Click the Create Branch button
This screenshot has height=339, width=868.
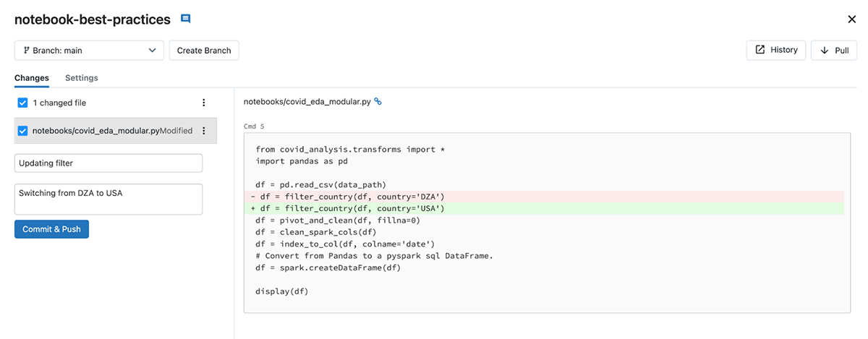coord(204,51)
